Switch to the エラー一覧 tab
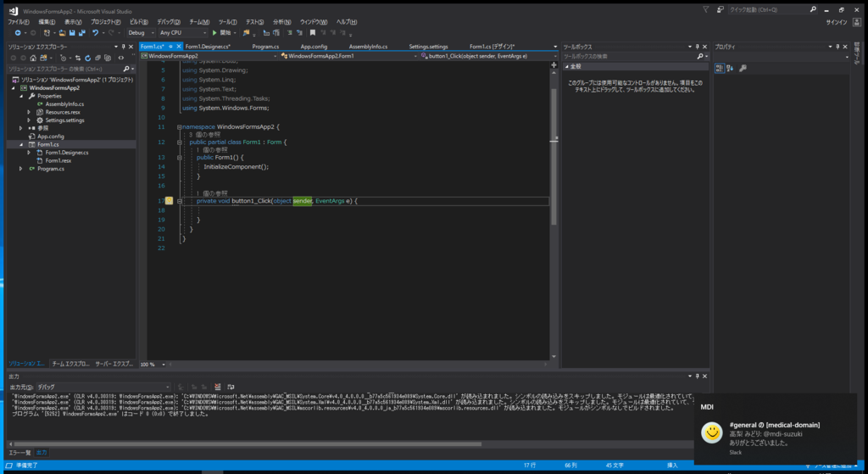The width and height of the screenshot is (868, 474). [x=20, y=453]
